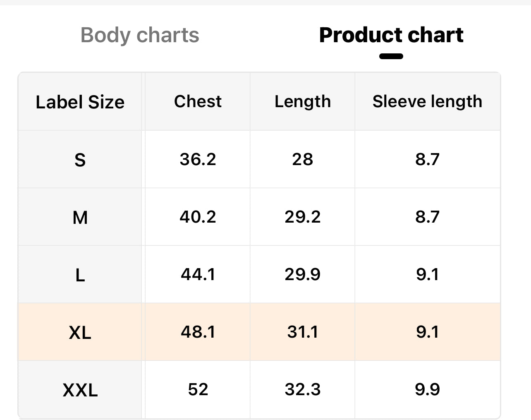This screenshot has width=531, height=420.
Task: Select the XXL size row label
Action: [80, 390]
